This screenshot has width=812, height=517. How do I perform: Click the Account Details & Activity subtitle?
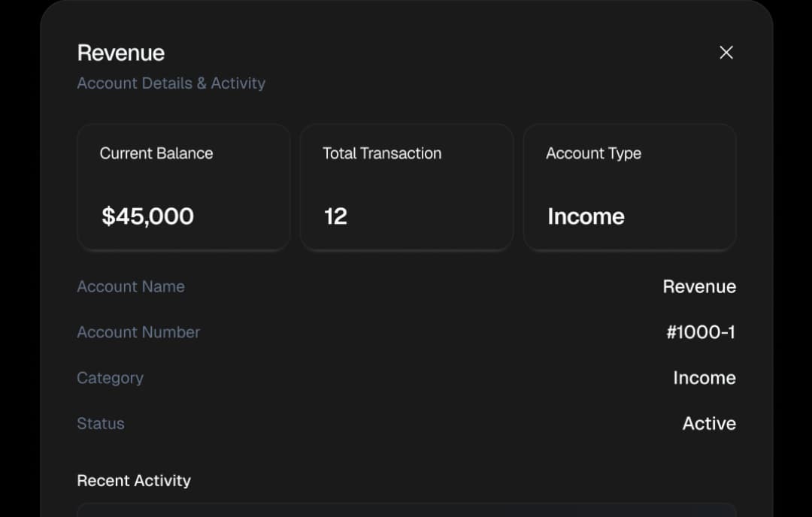click(171, 83)
